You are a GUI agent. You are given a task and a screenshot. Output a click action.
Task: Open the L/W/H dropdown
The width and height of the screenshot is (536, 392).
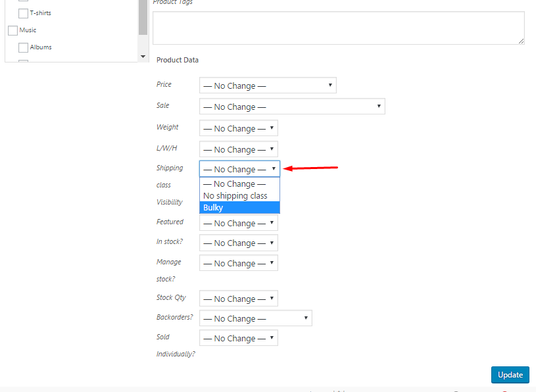coord(238,149)
